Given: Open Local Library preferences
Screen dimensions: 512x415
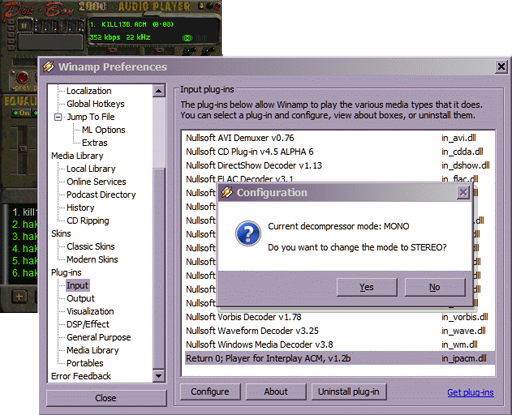Looking at the screenshot, I should (x=91, y=169).
